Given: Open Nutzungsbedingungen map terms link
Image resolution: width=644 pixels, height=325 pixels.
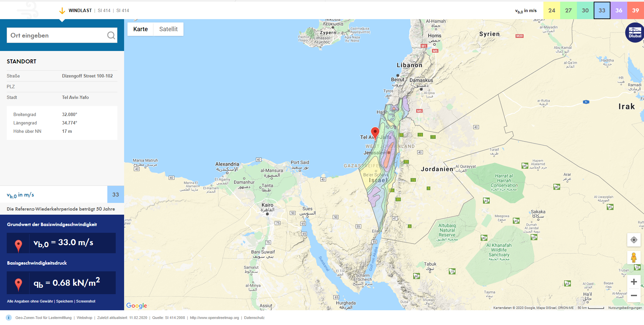Looking at the screenshot, I should (625, 308).
